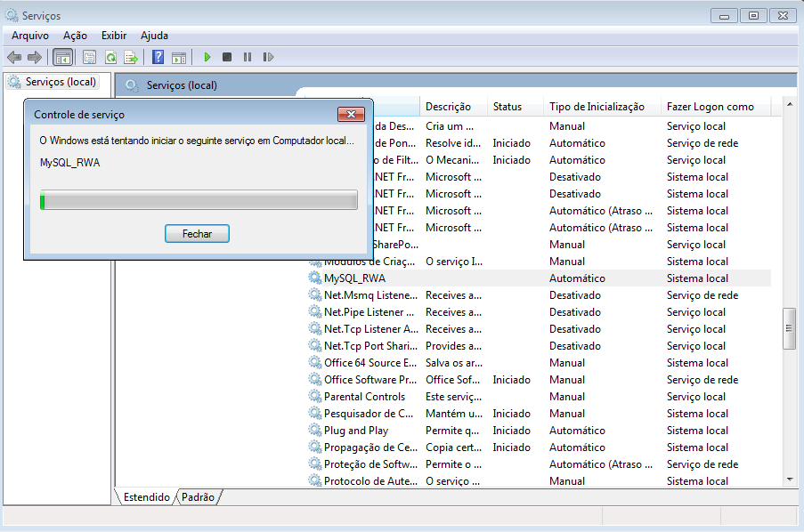Start the service with green play icon

click(x=207, y=57)
